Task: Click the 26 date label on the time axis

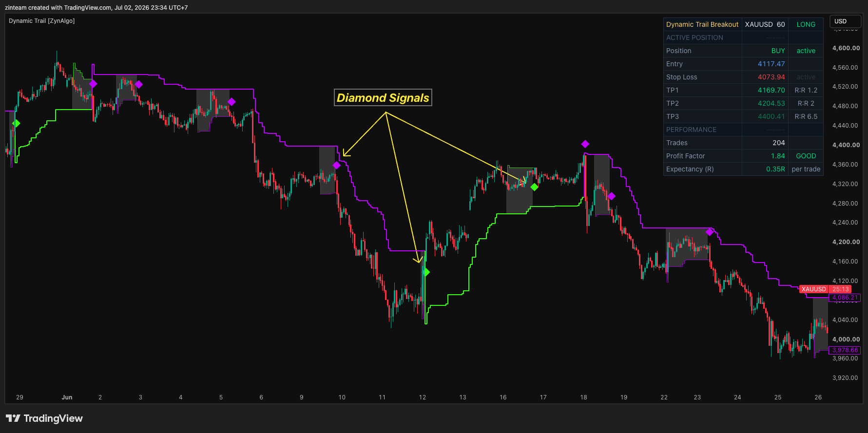Action: 818,397
